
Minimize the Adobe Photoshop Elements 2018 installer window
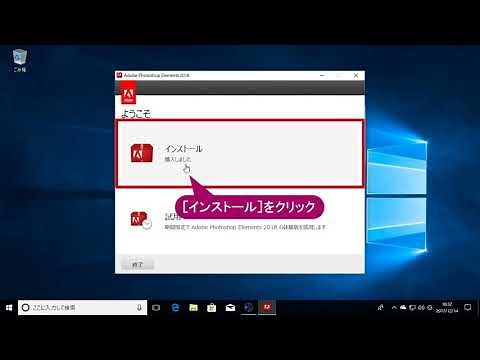point(322,76)
